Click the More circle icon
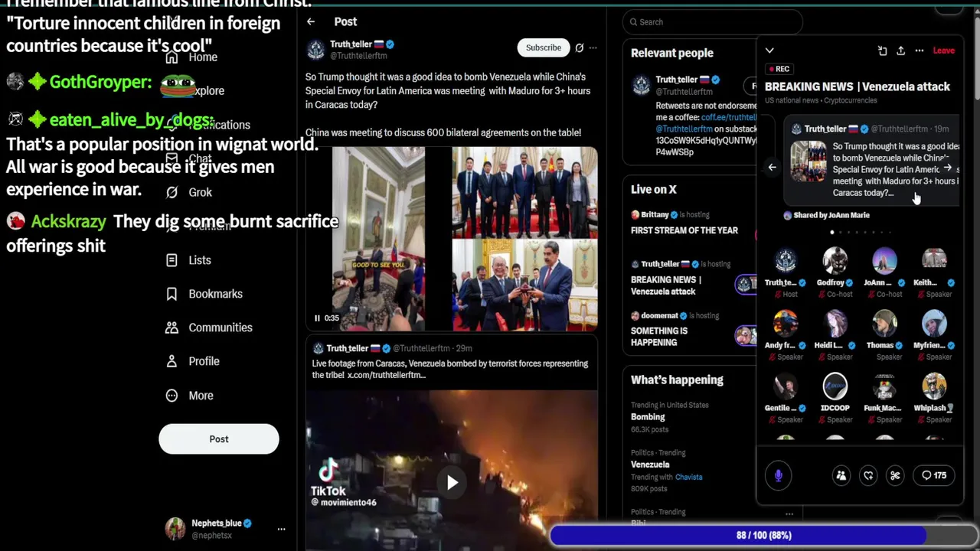Viewport: 980px width, 551px height. pos(171,396)
